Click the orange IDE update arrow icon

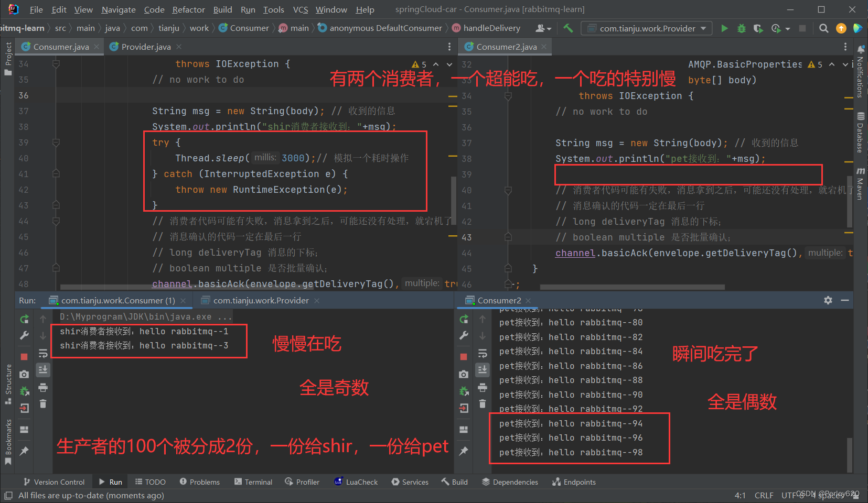(x=841, y=28)
